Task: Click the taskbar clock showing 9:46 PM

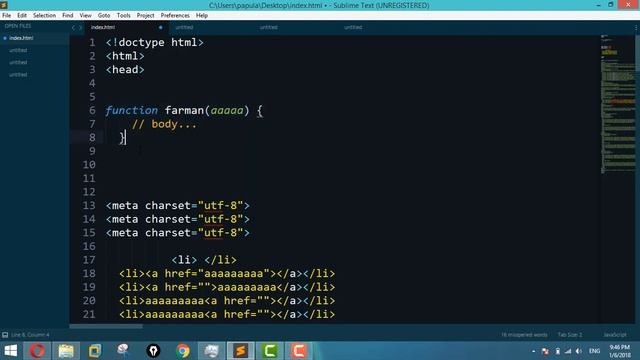Action: point(620,351)
